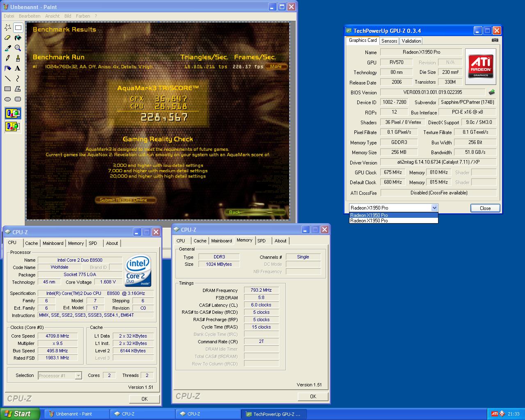The image size is (525, 420).
Task: Open the Farben menu in Paint
Action: (83, 16)
